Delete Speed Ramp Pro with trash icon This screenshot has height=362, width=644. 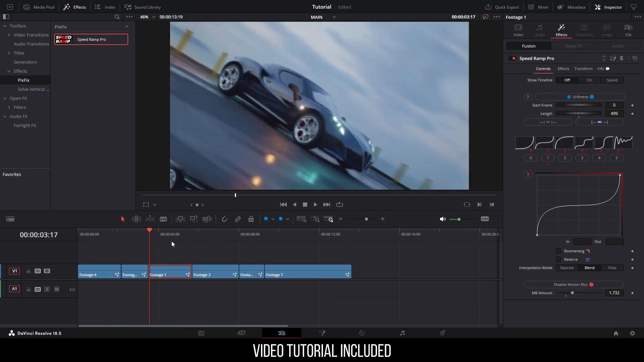[622, 58]
